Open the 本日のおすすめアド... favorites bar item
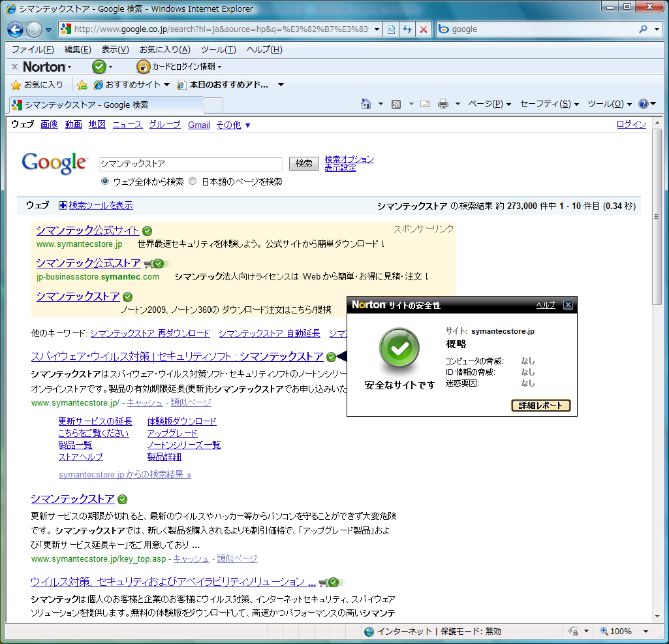Viewport: 669px width, 644px height. coord(223,85)
